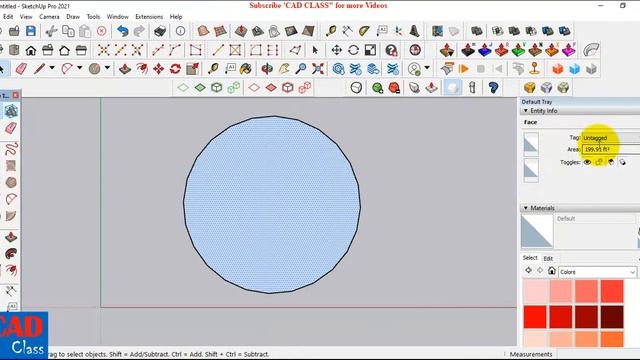Click the Pan four-way arrows icon
Screen dimensions: 640x360
[x=336, y=50]
